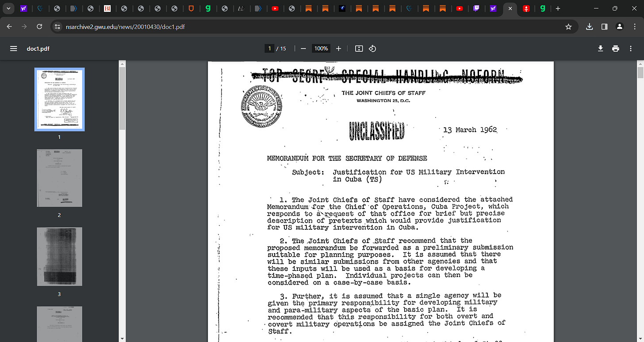Switch to the Business Insider BI tab
The image size is (644, 342).
click(107, 8)
